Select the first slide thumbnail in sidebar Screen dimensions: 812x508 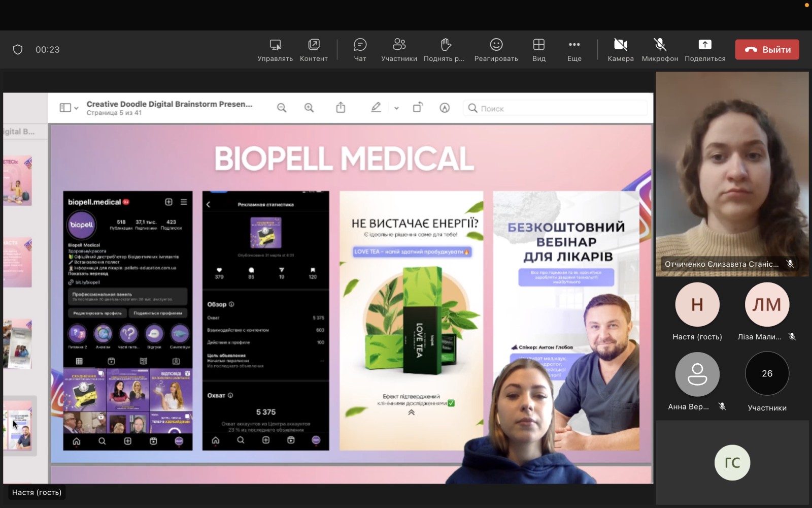pyautogui.click(x=18, y=181)
